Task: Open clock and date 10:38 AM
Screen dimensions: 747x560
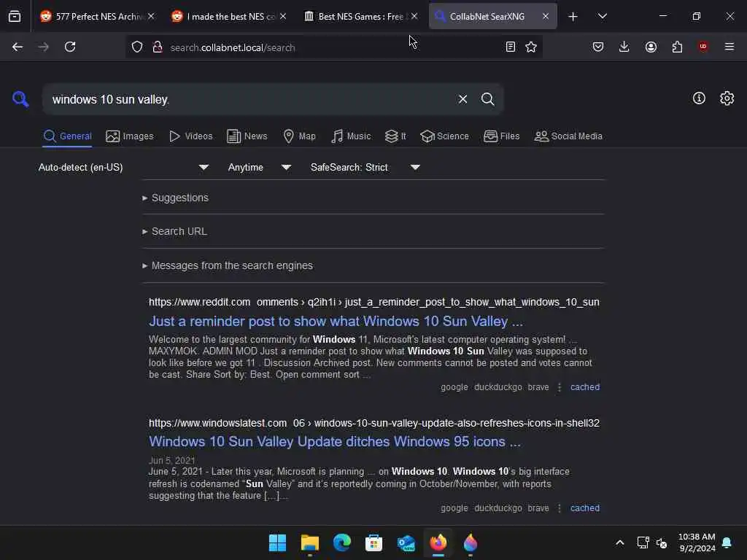Action: point(697,542)
